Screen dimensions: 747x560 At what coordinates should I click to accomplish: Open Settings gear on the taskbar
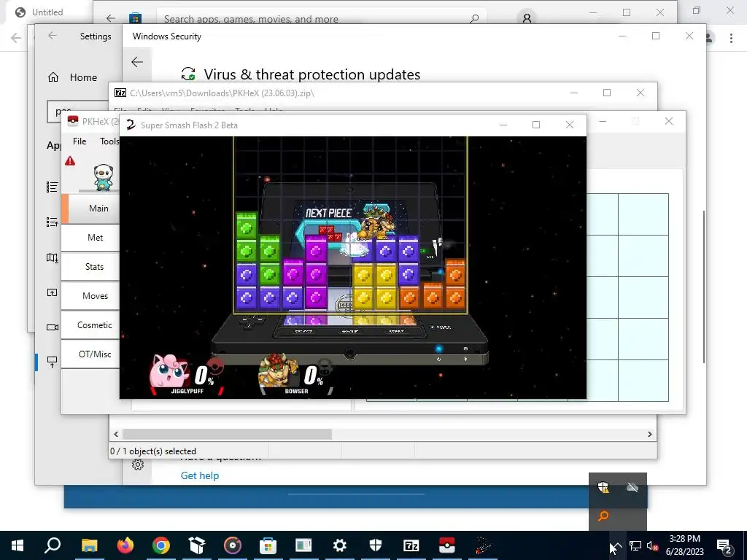[x=340, y=545]
